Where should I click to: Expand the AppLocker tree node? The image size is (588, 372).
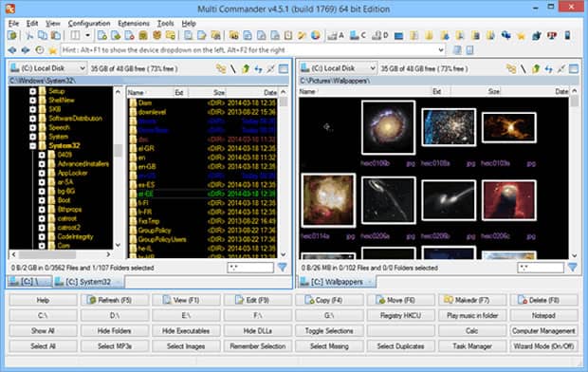(x=42, y=173)
